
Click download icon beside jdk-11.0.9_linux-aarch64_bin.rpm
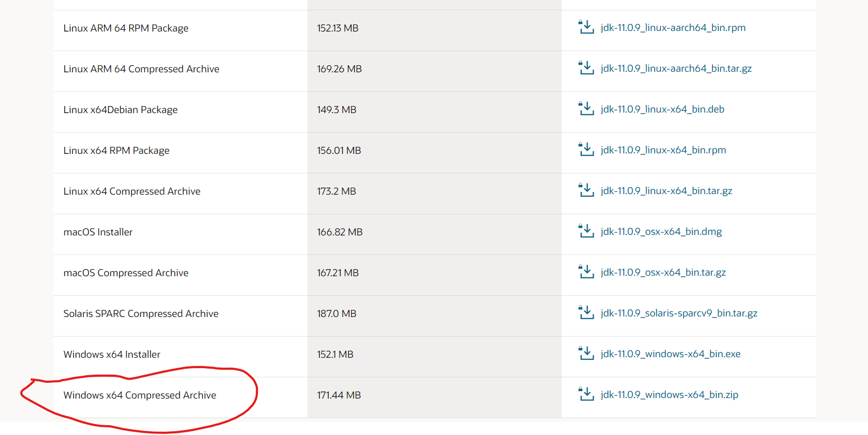pyautogui.click(x=586, y=27)
